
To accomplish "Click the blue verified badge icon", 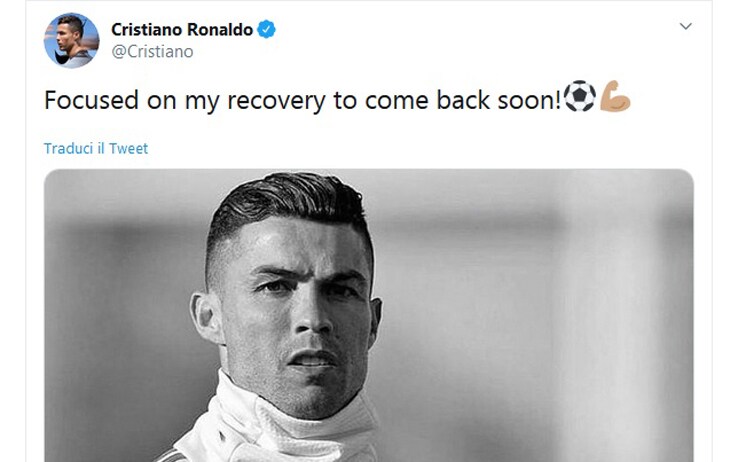I will point(266,30).
